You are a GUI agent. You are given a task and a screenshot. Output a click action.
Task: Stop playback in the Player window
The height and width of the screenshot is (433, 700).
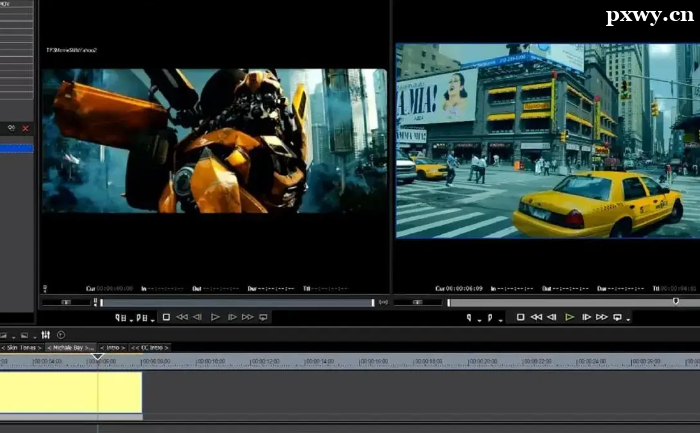[166, 317]
